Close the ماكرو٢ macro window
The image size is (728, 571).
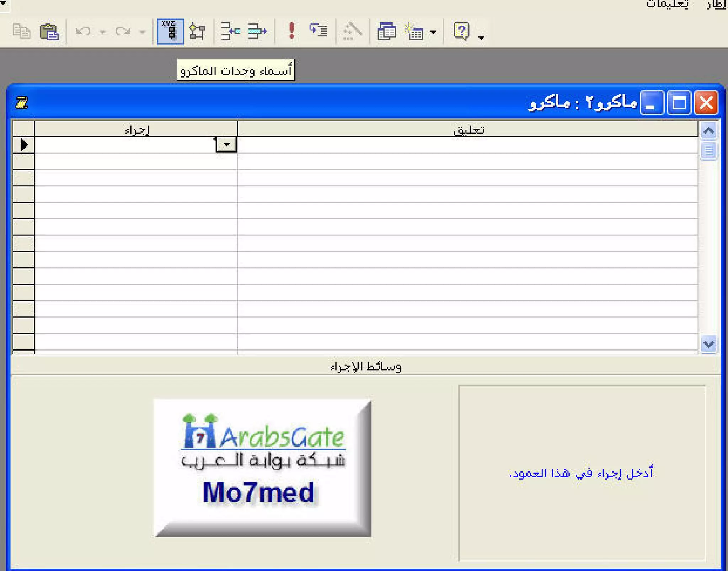pos(706,103)
